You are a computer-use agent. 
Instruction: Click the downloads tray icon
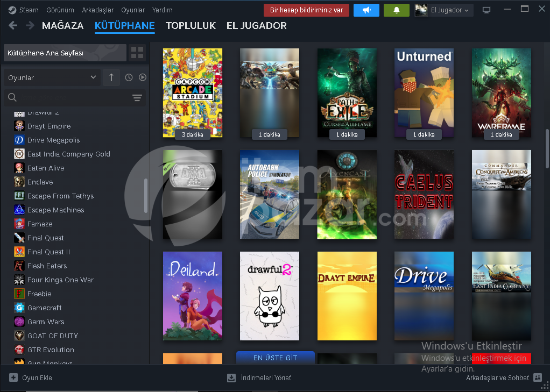[x=231, y=377]
